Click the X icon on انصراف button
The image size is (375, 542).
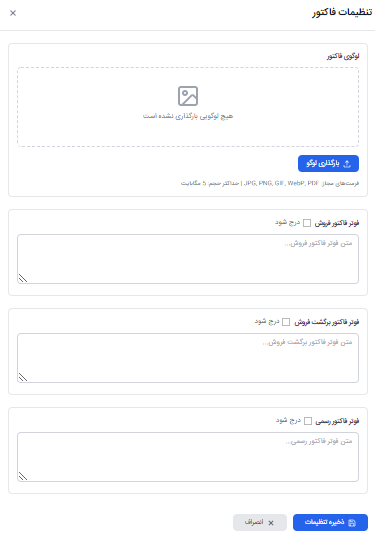[x=271, y=523]
